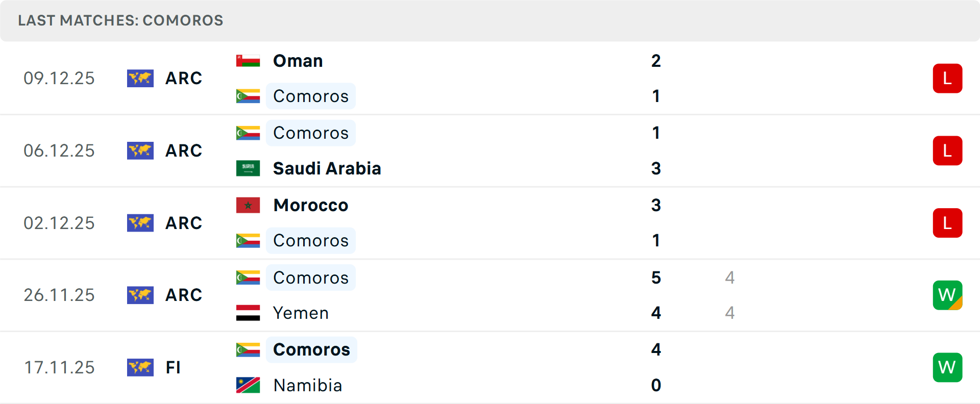The width and height of the screenshot is (980, 404).
Task: Click the win badge for the Yemen match
Action: pos(947,295)
